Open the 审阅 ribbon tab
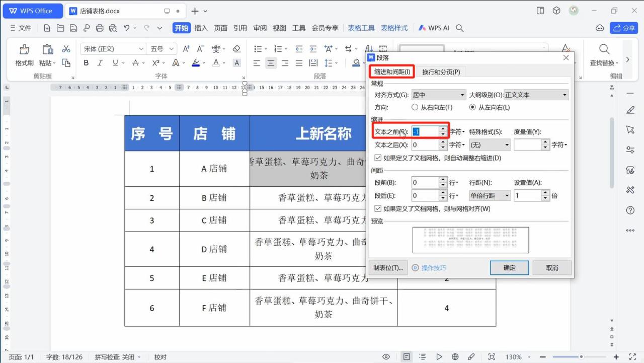644x363 pixels. [x=260, y=28]
